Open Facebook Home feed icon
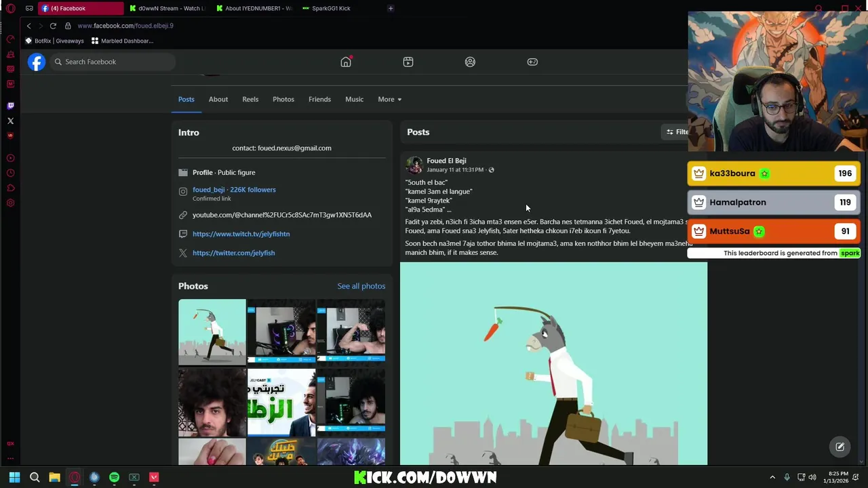 pos(346,62)
